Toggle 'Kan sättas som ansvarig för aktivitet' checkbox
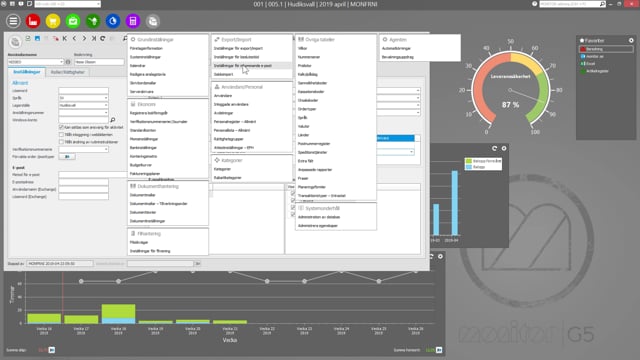 click(x=61, y=127)
